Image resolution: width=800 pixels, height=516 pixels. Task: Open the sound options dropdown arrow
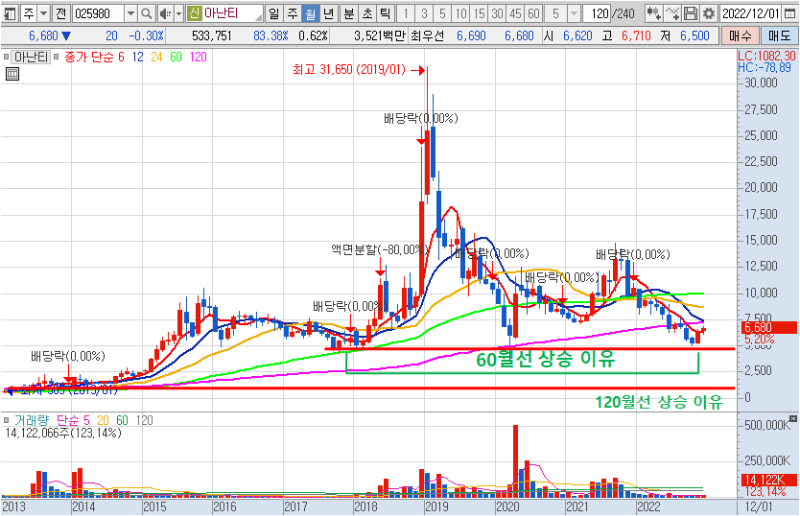click(179, 13)
